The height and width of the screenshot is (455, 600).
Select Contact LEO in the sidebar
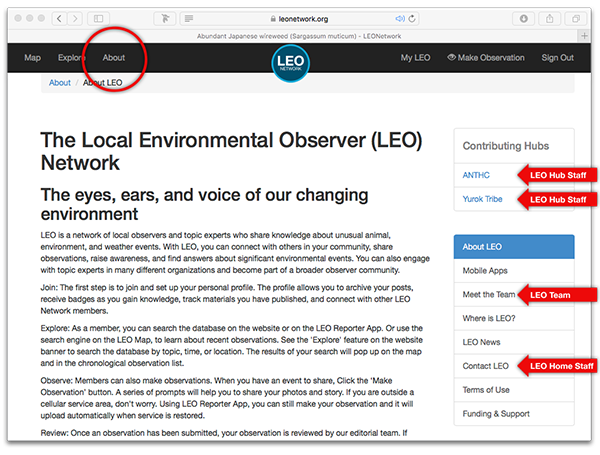click(485, 366)
